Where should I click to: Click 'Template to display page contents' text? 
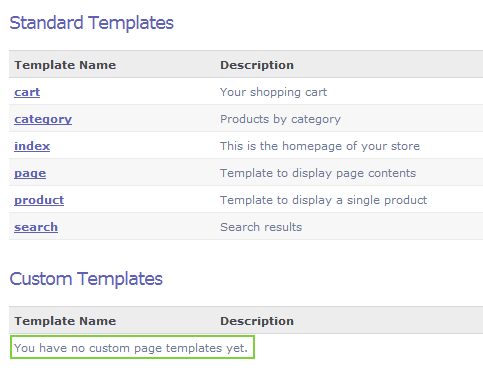pos(318,173)
